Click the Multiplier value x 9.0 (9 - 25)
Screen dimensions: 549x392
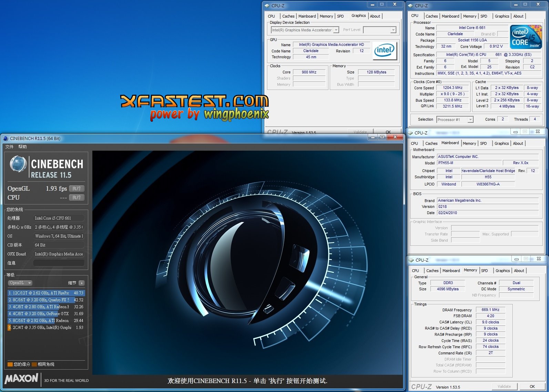click(453, 94)
